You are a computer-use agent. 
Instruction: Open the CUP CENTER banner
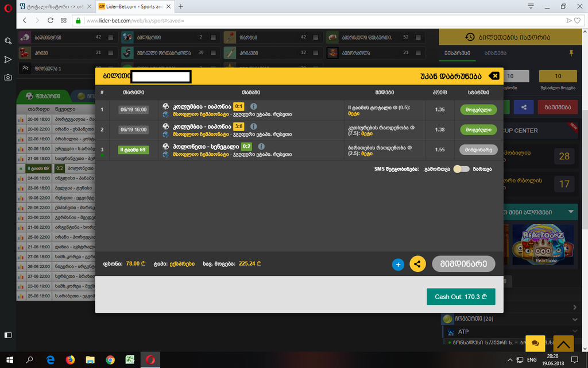(x=541, y=131)
